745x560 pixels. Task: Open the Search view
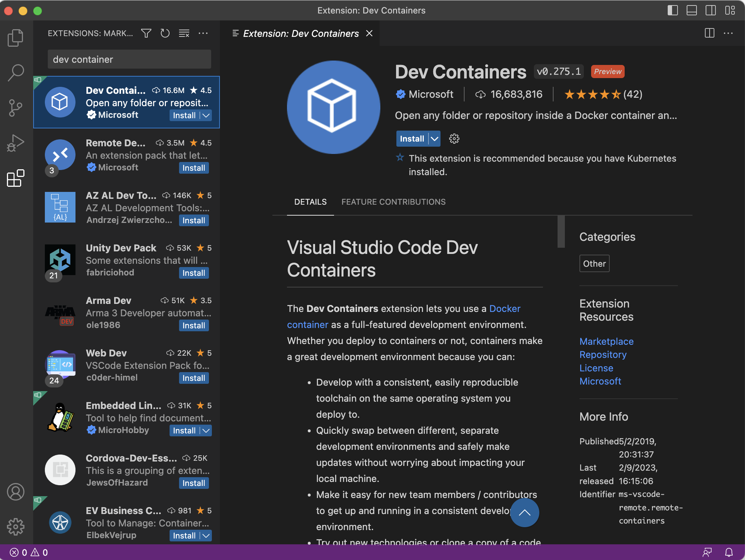(15, 72)
